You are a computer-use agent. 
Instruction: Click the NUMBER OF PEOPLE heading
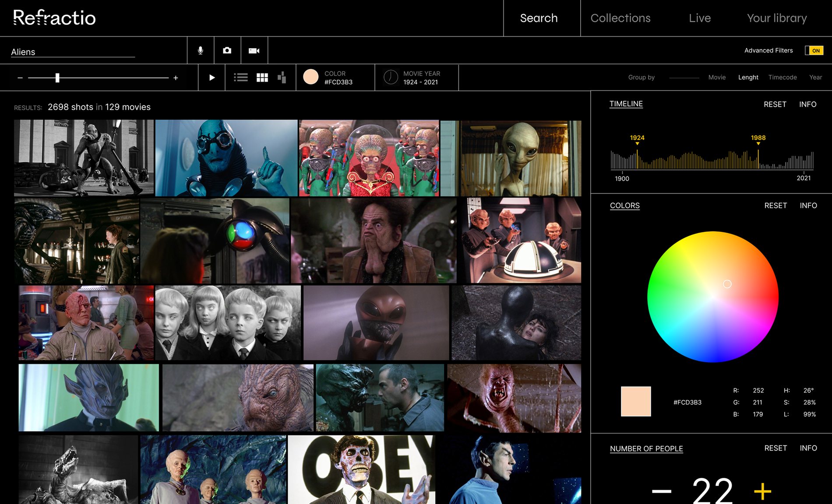646,448
